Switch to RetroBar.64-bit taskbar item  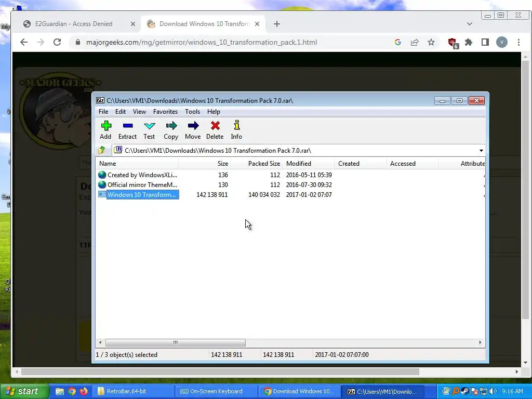(x=134, y=392)
